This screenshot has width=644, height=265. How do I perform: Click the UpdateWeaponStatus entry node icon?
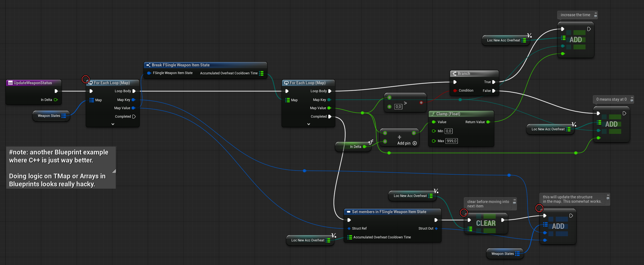coord(10,83)
